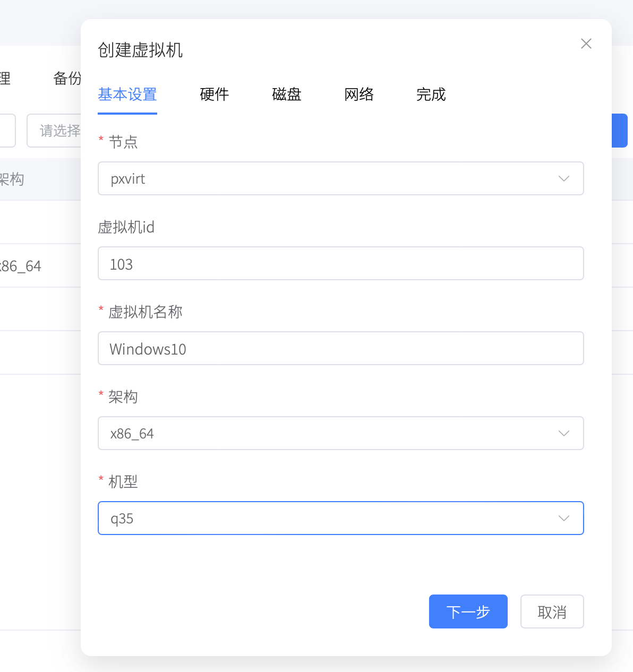The height and width of the screenshot is (672, 633).
Task: Select the 完成 tab
Action: click(x=431, y=95)
